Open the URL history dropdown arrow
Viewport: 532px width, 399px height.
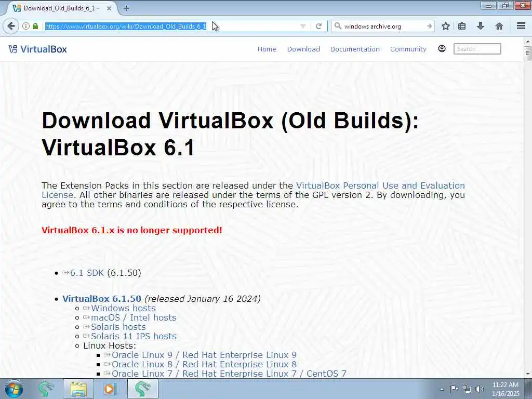[303, 26]
